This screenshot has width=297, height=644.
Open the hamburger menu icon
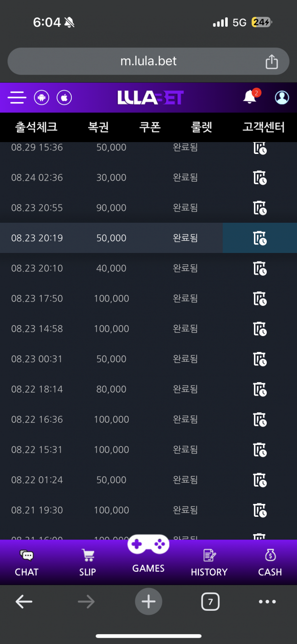click(17, 98)
